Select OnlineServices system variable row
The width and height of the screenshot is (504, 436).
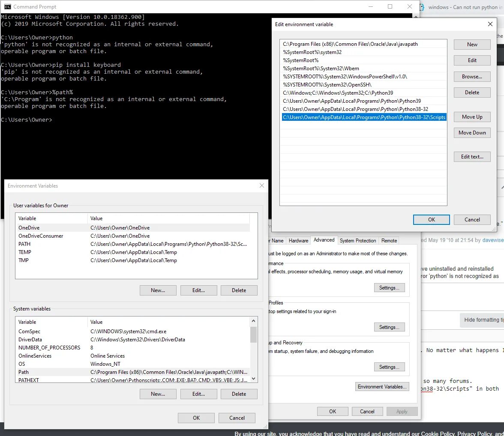coord(133,355)
